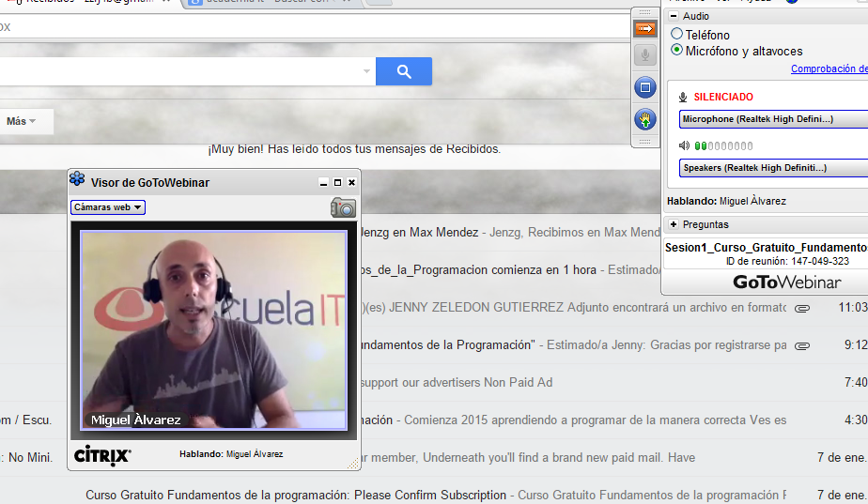
Task: Select the Teléfono audio option
Action: coord(677,35)
